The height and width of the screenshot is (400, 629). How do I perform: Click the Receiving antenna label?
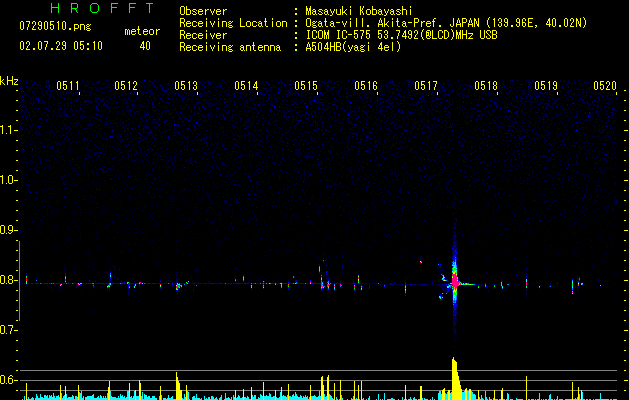click(x=230, y=47)
